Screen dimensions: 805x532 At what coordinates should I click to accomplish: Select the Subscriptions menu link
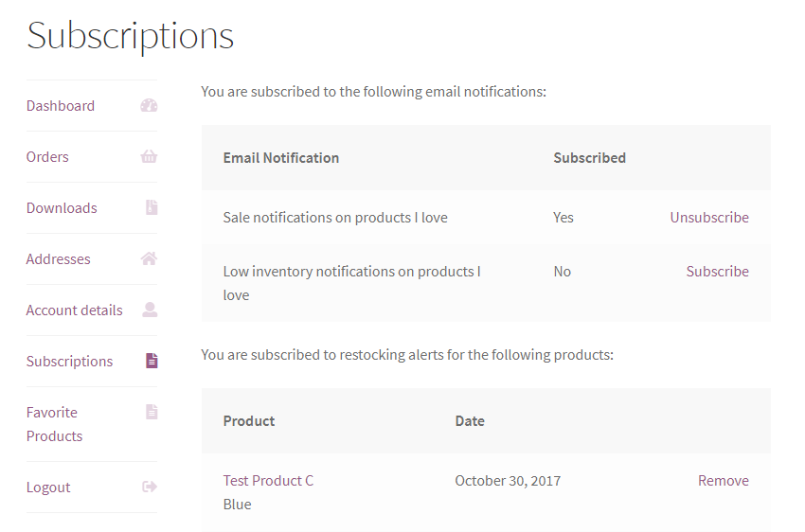69,362
